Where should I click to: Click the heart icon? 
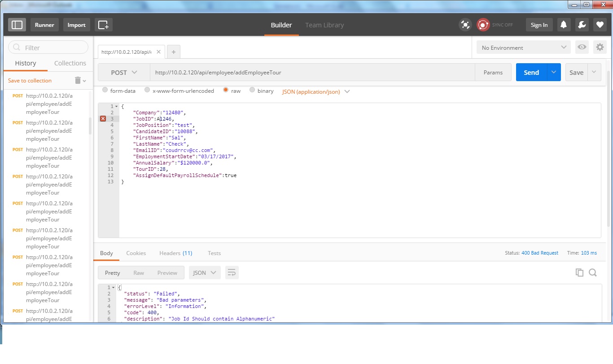600,25
